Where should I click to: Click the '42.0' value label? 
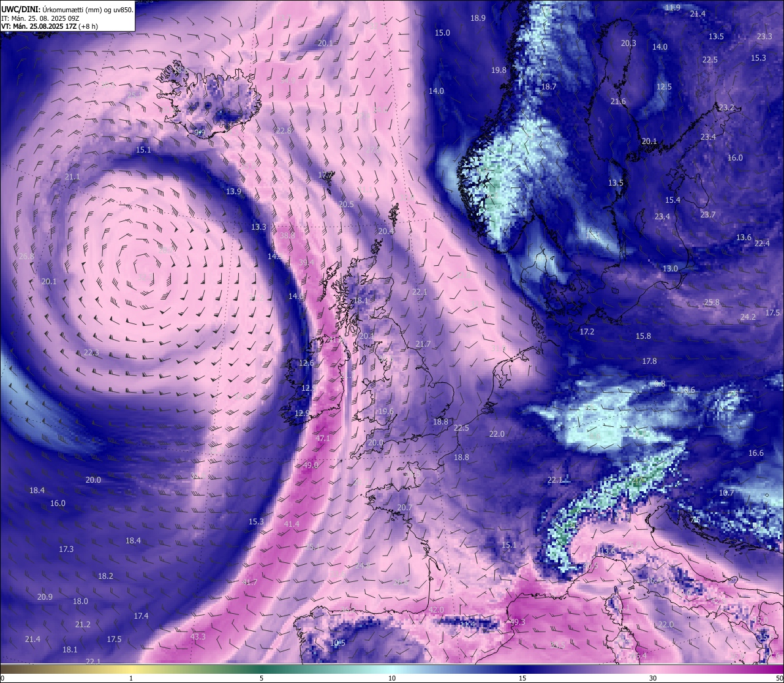[435, 610]
